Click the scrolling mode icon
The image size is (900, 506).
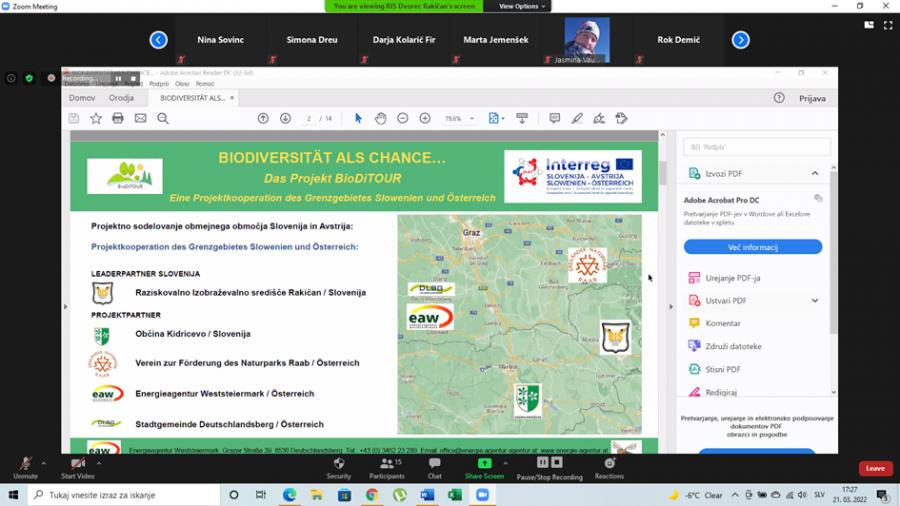(522, 118)
